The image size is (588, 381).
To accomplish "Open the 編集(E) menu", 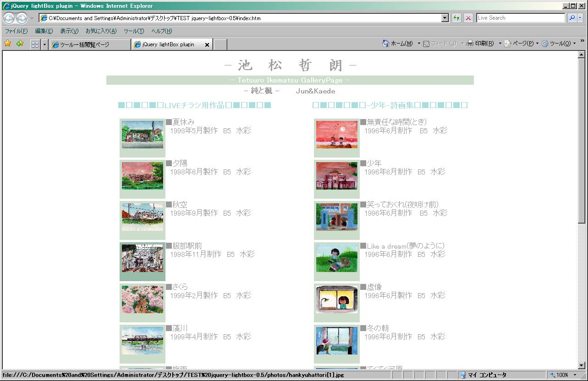I will pyautogui.click(x=44, y=31).
